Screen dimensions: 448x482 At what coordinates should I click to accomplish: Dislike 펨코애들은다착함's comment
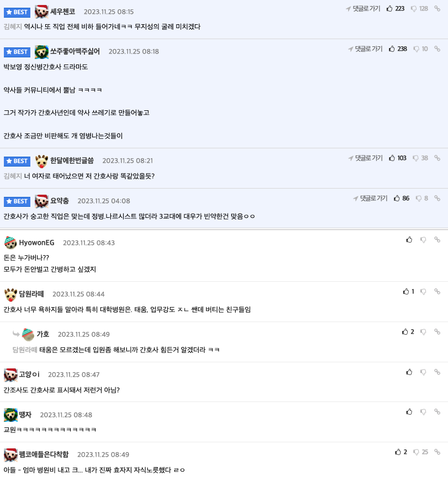point(420,452)
